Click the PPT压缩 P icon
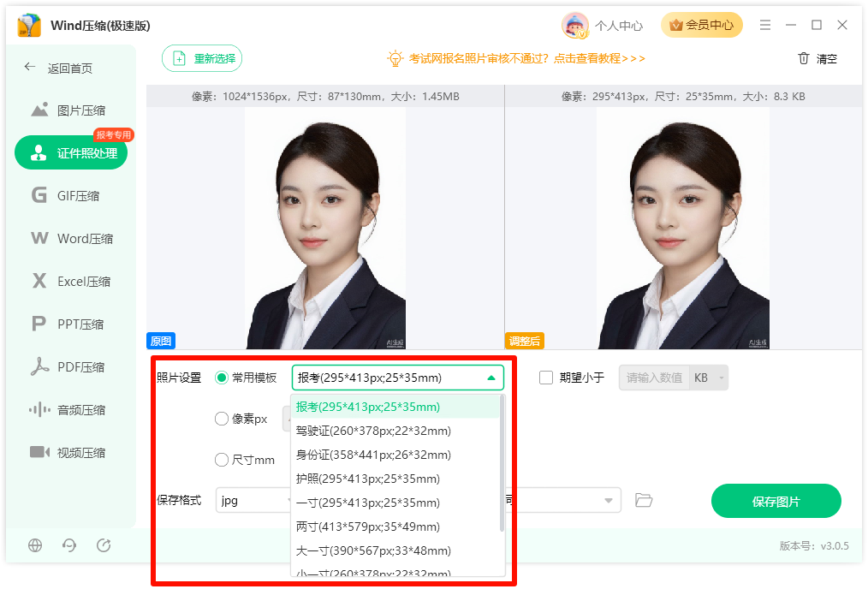Image resolution: width=868 pixels, height=595 pixels. coord(39,324)
